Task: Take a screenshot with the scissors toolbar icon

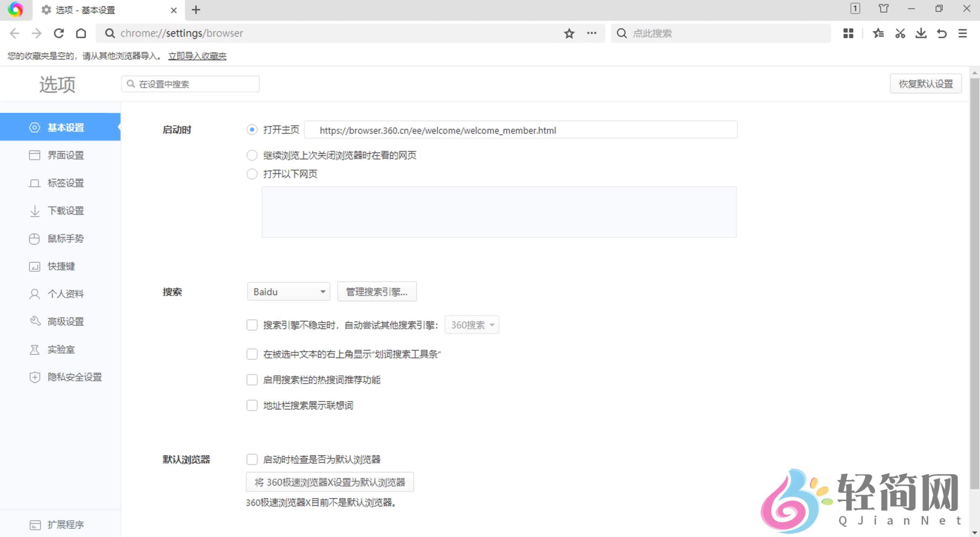Action: click(900, 34)
